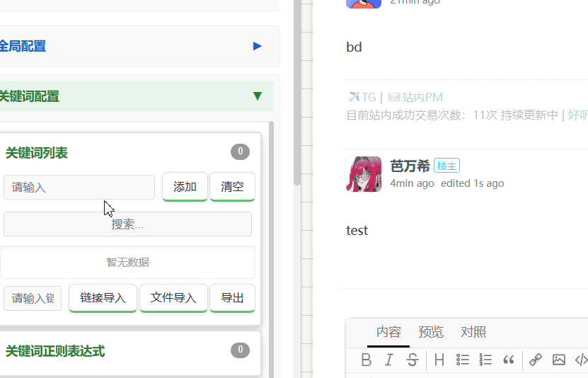This screenshot has height=378, width=588.
Task: Apply strikethrough formatting in the editor
Action: point(413,360)
